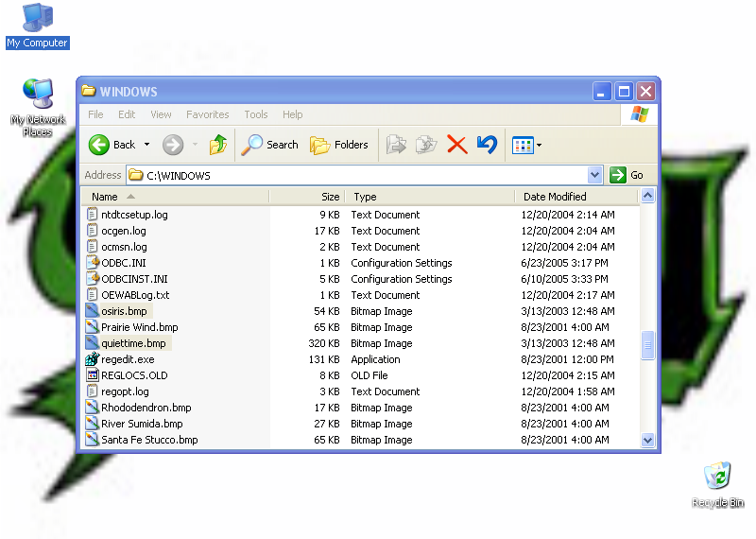Select the REGLOCS.OLD file icon
The image size is (756, 539).
click(92, 374)
